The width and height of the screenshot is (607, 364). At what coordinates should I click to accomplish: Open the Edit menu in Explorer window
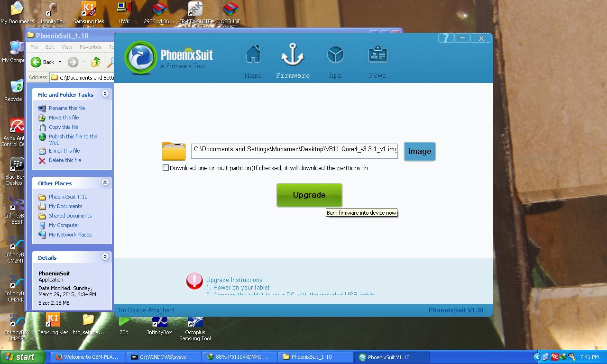pos(50,47)
